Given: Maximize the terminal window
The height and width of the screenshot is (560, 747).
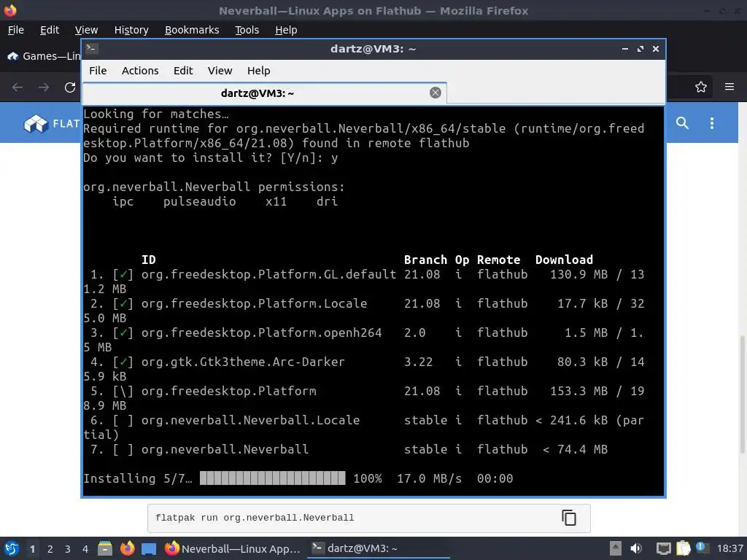Looking at the screenshot, I should click(x=640, y=49).
